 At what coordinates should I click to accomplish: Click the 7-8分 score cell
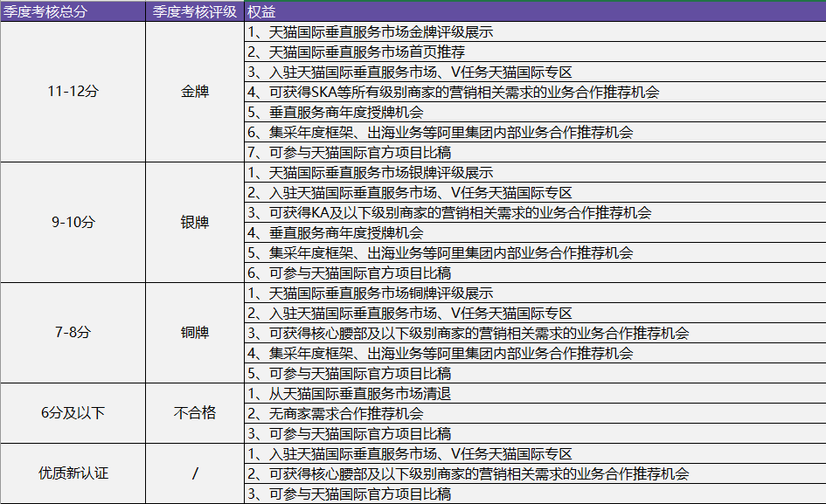click(x=73, y=333)
